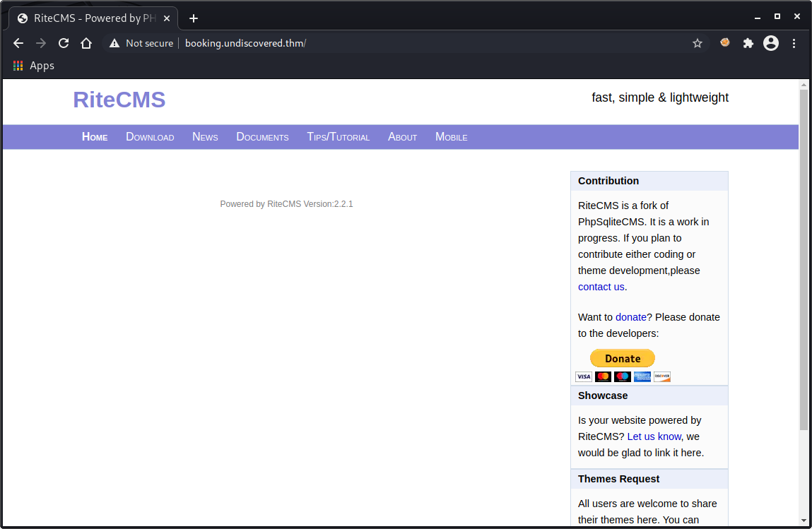Open a new browser tab

click(194, 18)
